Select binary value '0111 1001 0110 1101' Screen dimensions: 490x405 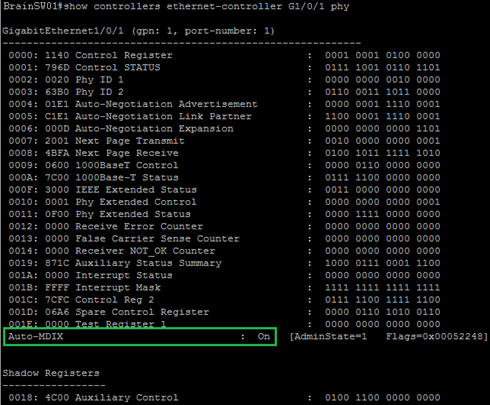pos(383,68)
